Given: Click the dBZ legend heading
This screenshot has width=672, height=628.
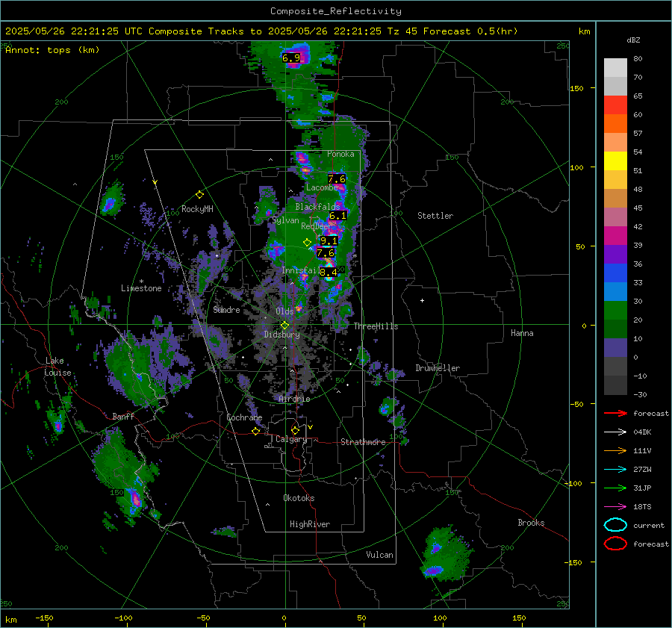Looking at the screenshot, I should point(633,40).
